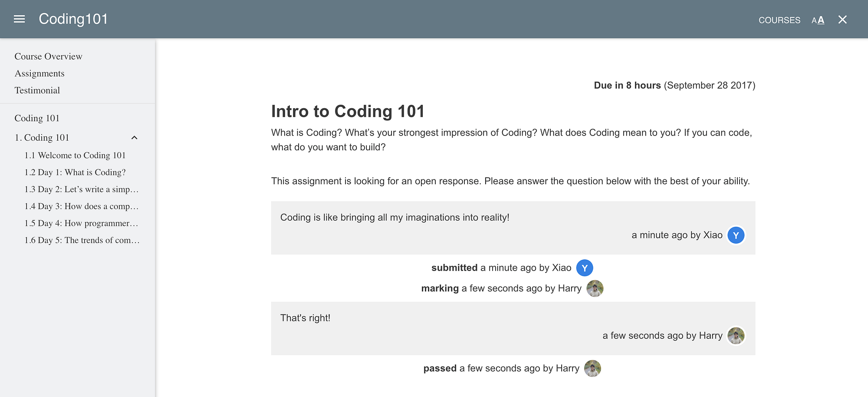Open the Testimonial link
This screenshot has width=868, height=397.
[37, 90]
